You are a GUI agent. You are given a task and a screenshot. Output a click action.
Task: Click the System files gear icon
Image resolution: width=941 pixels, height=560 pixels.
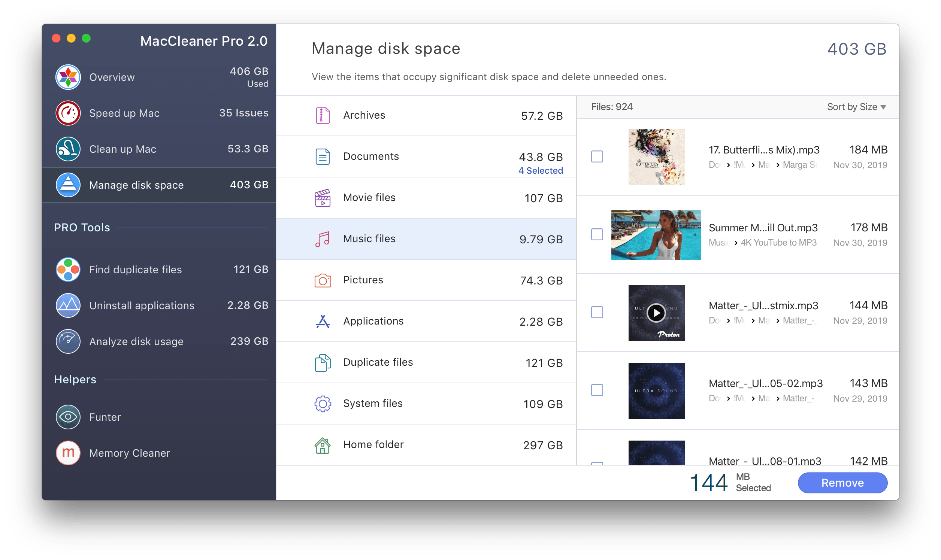(323, 404)
